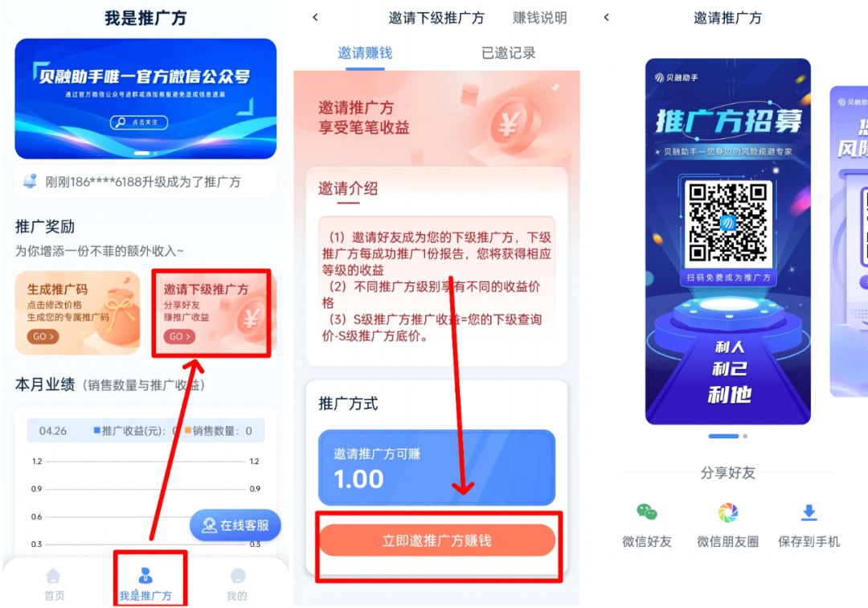Go back from 邀请下级推广方 page

315,17
